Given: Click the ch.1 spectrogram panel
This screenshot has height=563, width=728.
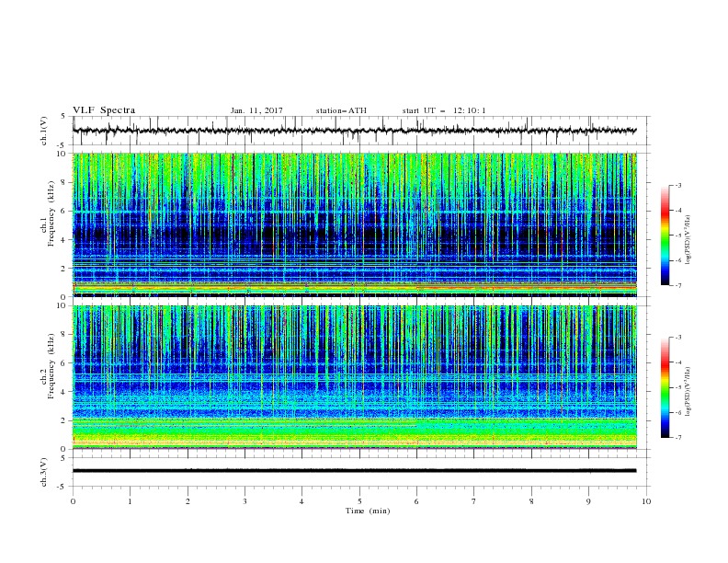Looking at the screenshot, I should pos(355,224).
